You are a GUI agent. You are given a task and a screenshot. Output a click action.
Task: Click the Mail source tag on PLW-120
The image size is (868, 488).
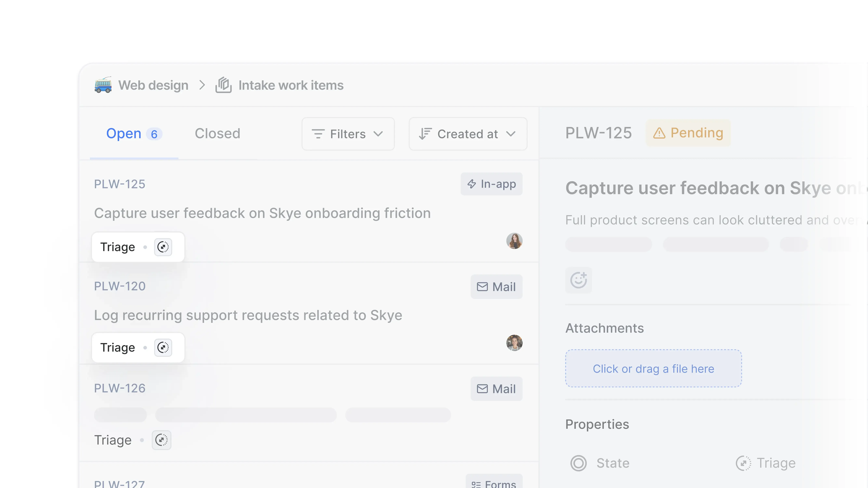(x=496, y=287)
